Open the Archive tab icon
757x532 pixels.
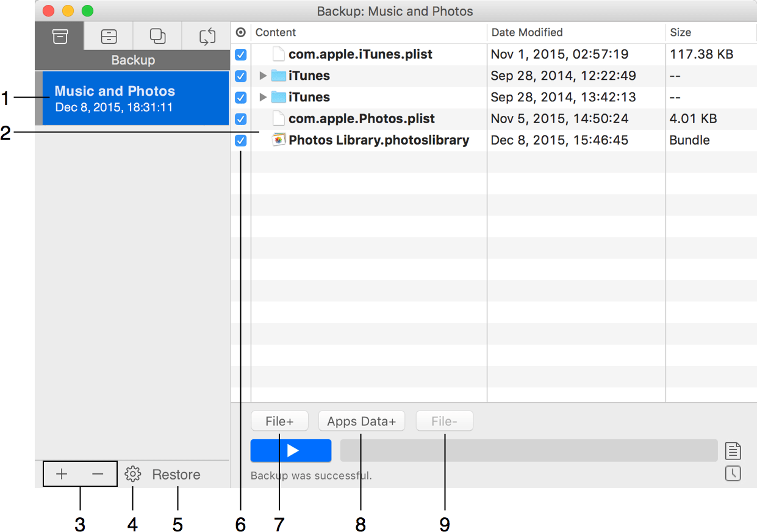tap(109, 37)
